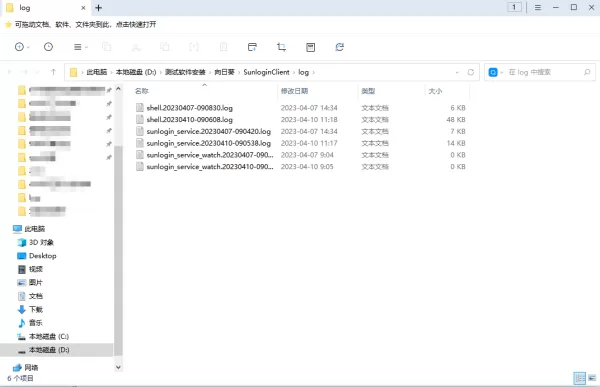The height and width of the screenshot is (387, 600).
Task: Click the 此电脑 breadcrumb
Action: 96,72
